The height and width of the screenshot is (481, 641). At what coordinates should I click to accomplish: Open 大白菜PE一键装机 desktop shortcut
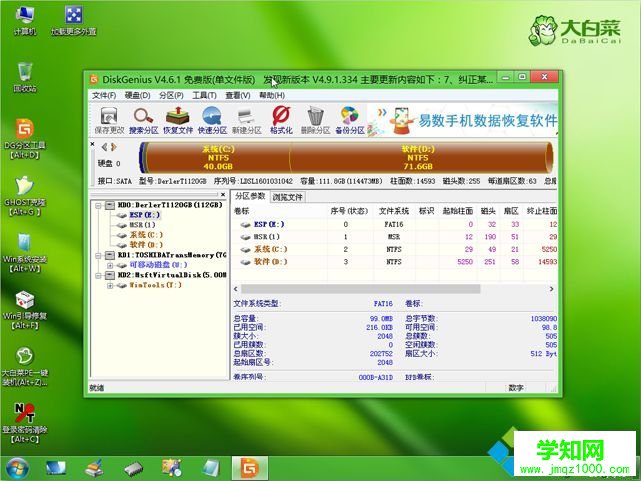(x=25, y=367)
